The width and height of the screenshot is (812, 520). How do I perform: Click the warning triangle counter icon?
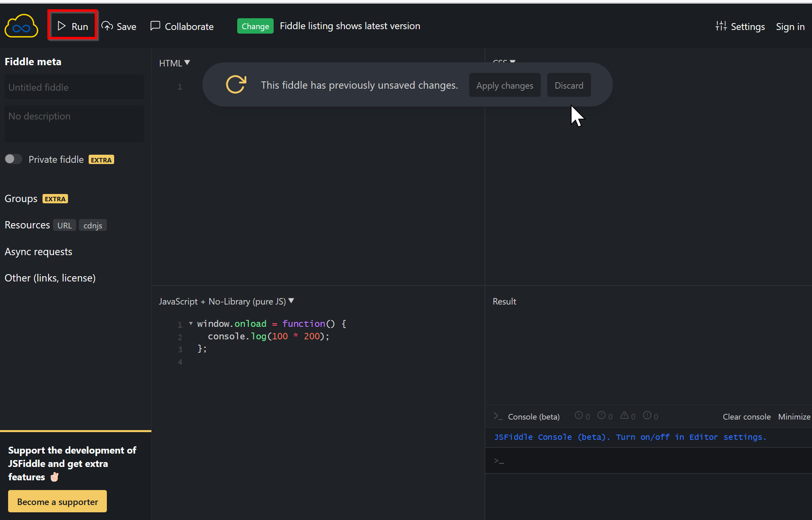click(x=625, y=416)
